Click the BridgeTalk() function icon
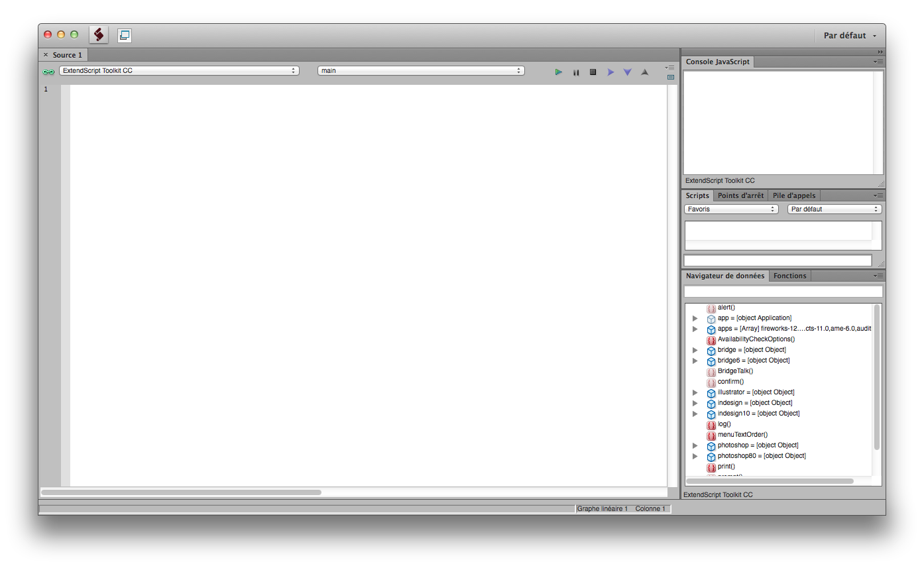The width and height of the screenshot is (924, 568). click(x=711, y=372)
